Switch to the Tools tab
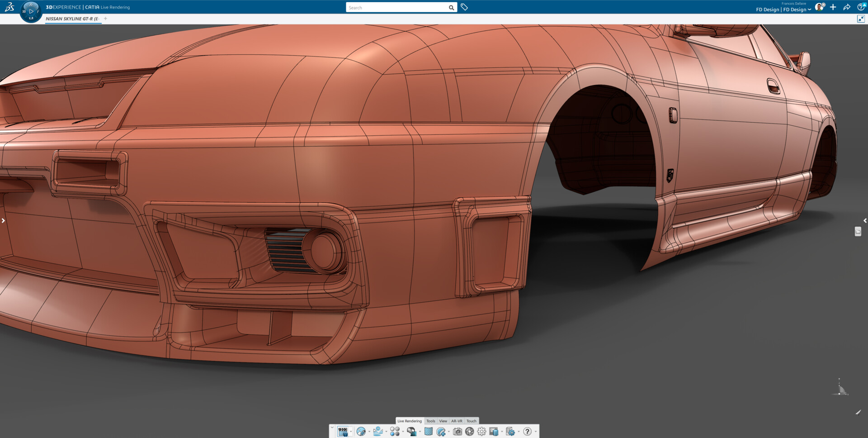 pos(431,421)
